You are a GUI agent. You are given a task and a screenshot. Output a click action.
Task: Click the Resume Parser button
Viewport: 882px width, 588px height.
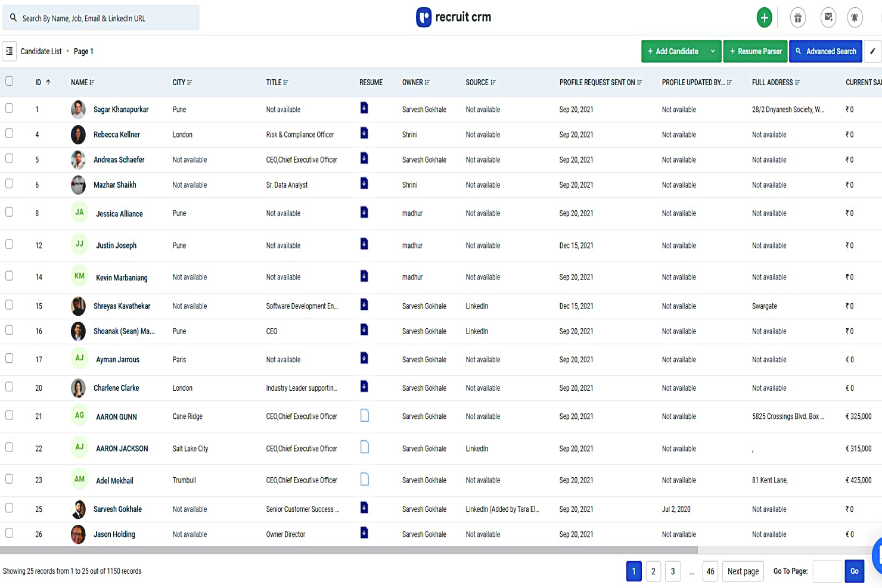[755, 51]
